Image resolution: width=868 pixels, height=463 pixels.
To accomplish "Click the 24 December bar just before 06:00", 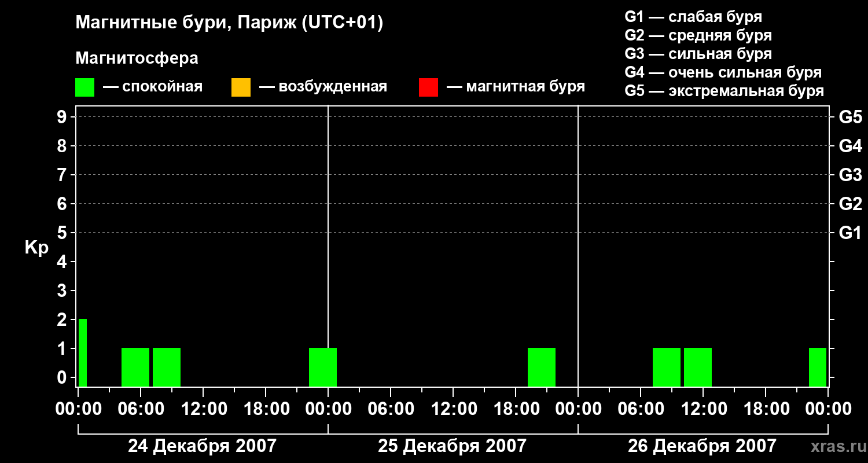I will click(135, 367).
